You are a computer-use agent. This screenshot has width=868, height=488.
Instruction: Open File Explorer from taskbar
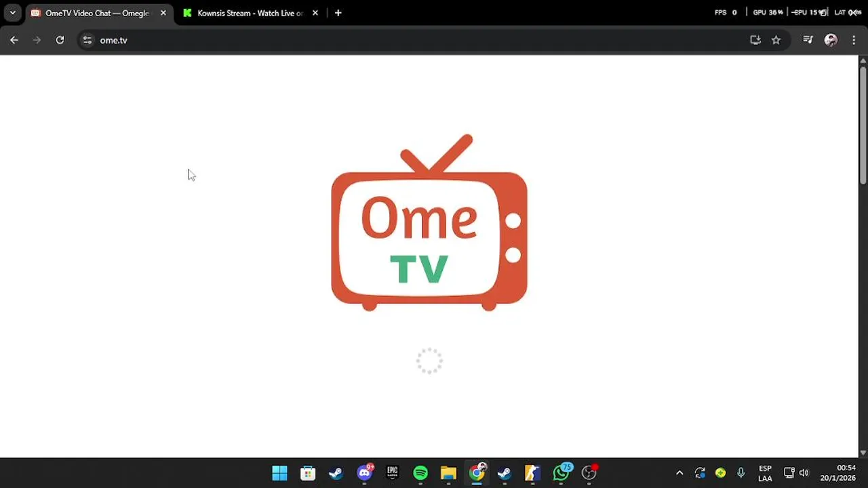[448, 473]
